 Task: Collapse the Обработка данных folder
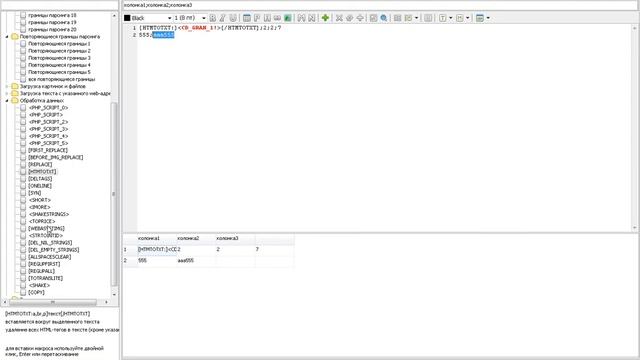coord(7,100)
